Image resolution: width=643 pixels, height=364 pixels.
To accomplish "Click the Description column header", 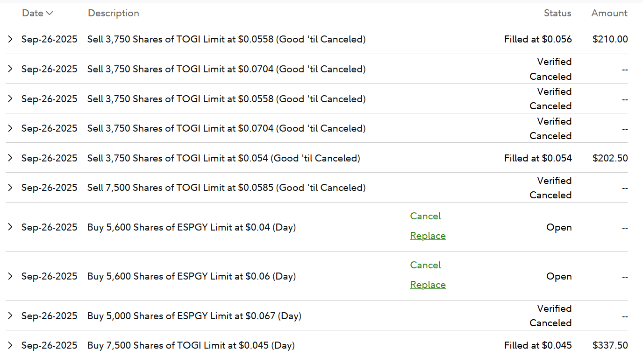I will pyautogui.click(x=114, y=13).
